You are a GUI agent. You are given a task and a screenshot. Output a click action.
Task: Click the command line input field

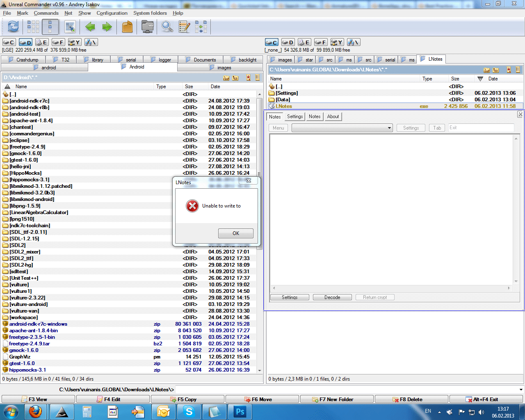point(346,390)
